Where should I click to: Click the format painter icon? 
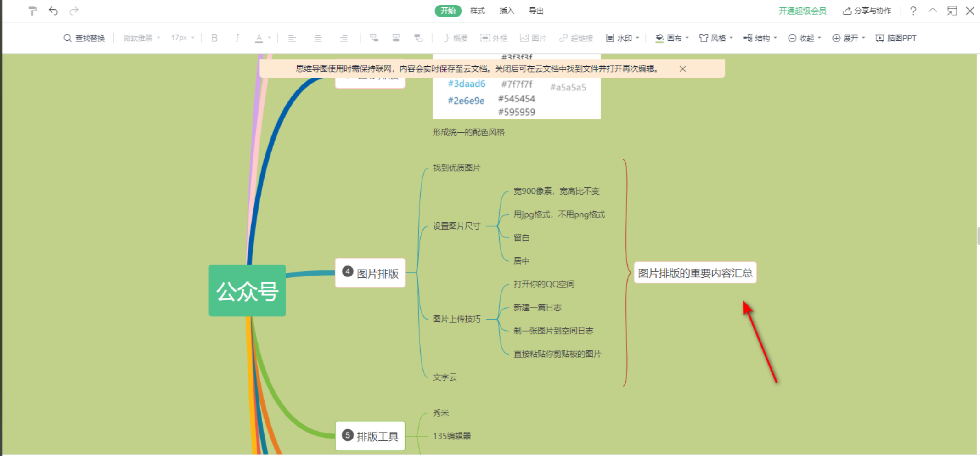point(33,11)
